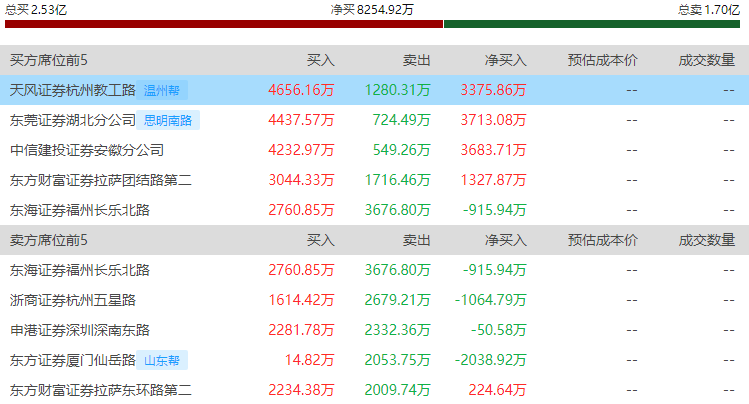The height and width of the screenshot is (404, 749).
Task: Select the 东方证券厦门仙岳路 seat name
Action: (73, 361)
